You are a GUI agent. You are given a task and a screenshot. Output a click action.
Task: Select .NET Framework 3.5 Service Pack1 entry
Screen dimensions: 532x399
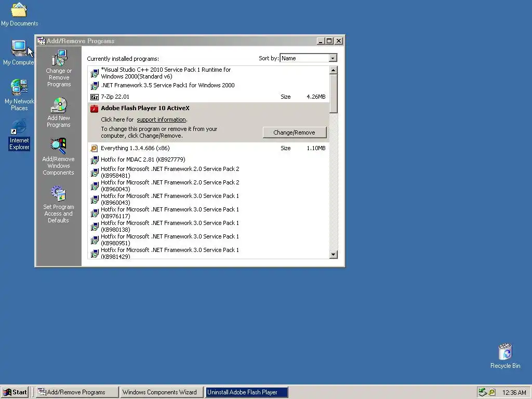(x=208, y=86)
